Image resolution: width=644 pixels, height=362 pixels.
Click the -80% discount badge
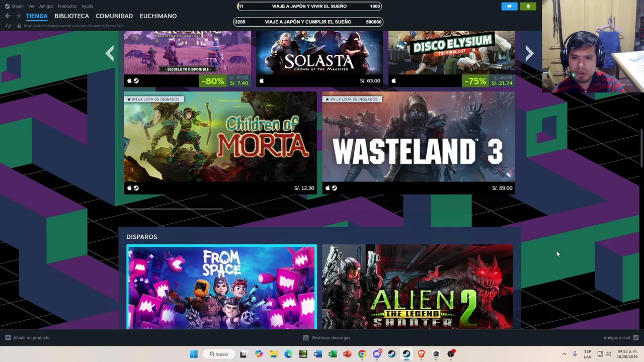point(213,81)
